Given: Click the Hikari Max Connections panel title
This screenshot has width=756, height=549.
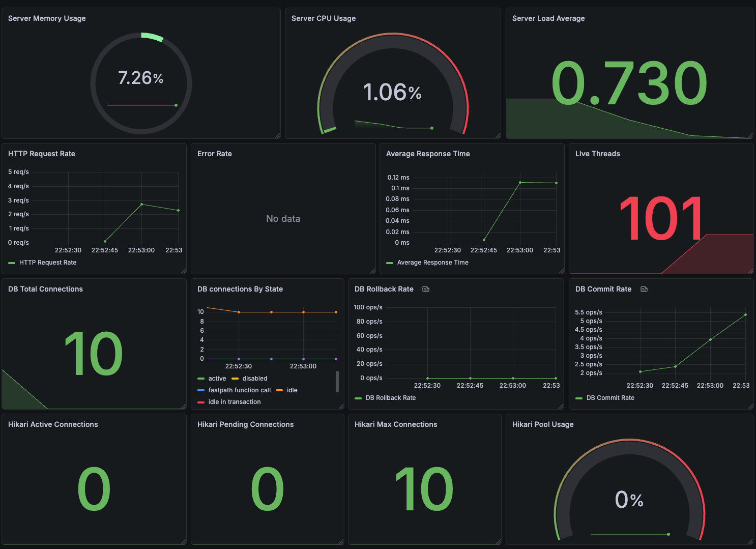Looking at the screenshot, I should [x=396, y=424].
